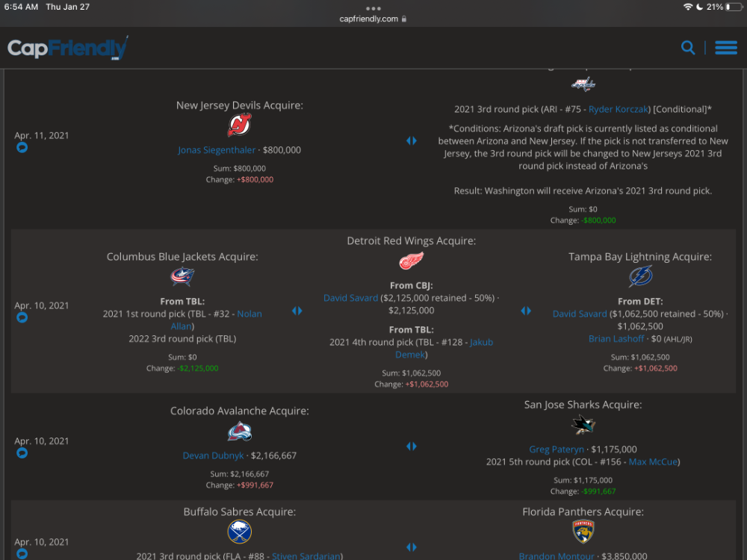Open Brandon Montour player page
This screenshot has height=560, width=747.
557,556
